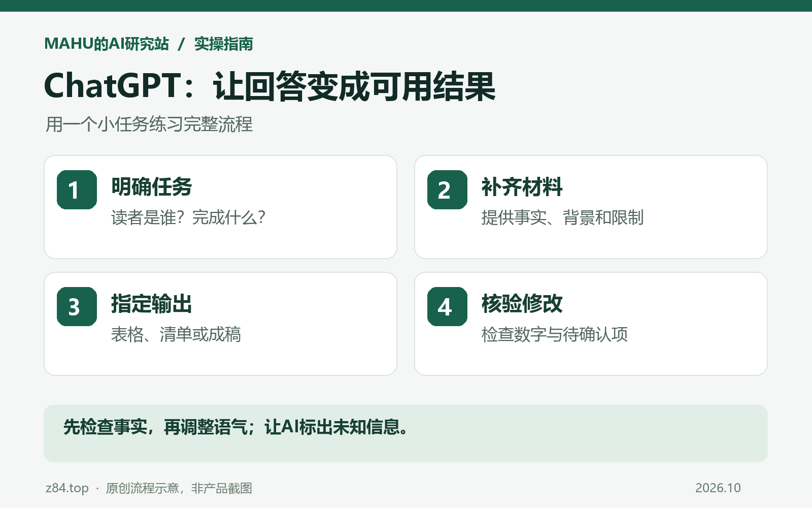Click the description 表格、清单或成稿
Viewport: 812px width, 508px height.
coord(176,334)
